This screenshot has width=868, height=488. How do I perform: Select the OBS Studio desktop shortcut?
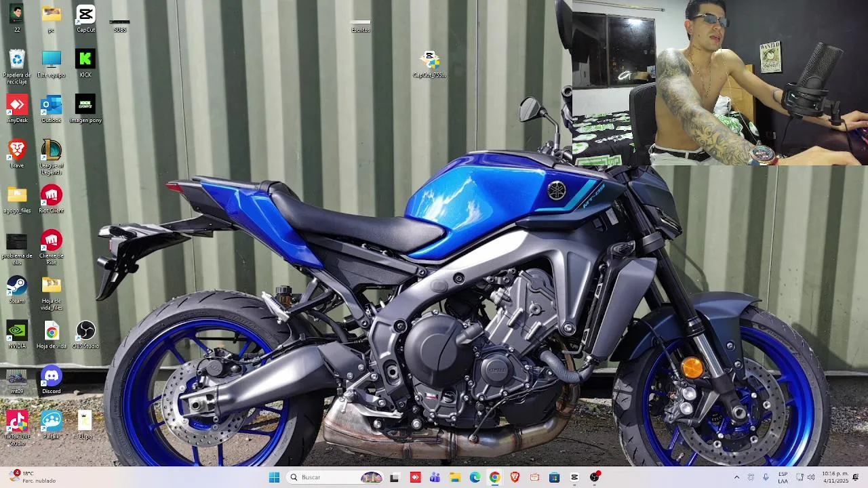tap(85, 335)
